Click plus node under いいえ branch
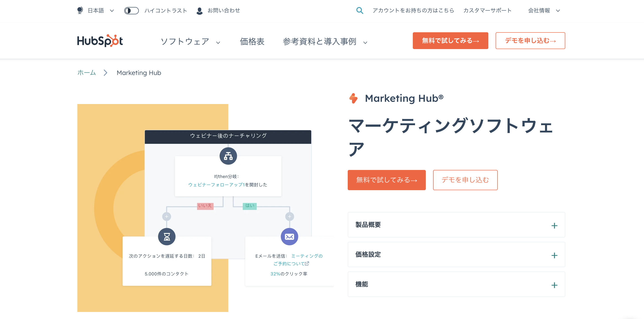 [x=167, y=216]
